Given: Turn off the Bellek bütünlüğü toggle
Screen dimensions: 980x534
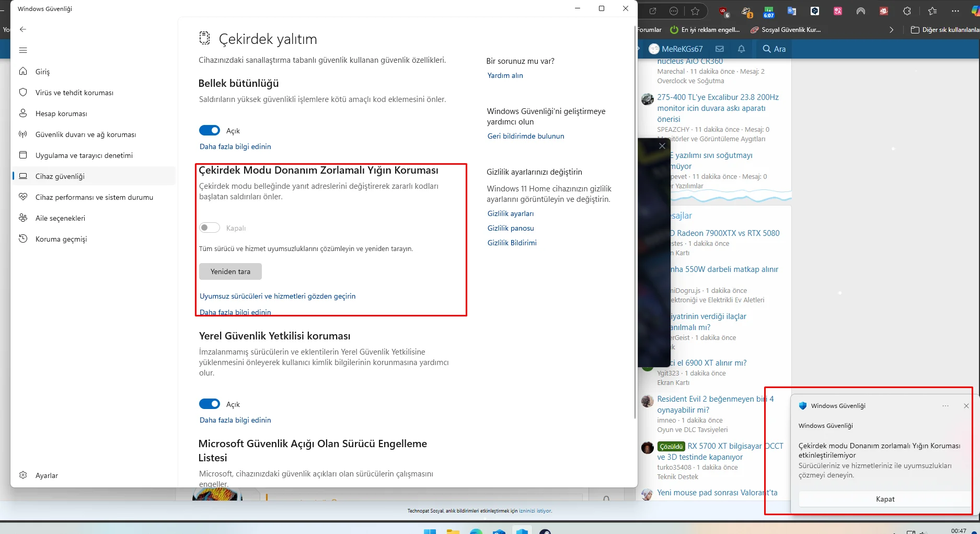Looking at the screenshot, I should pyautogui.click(x=210, y=130).
